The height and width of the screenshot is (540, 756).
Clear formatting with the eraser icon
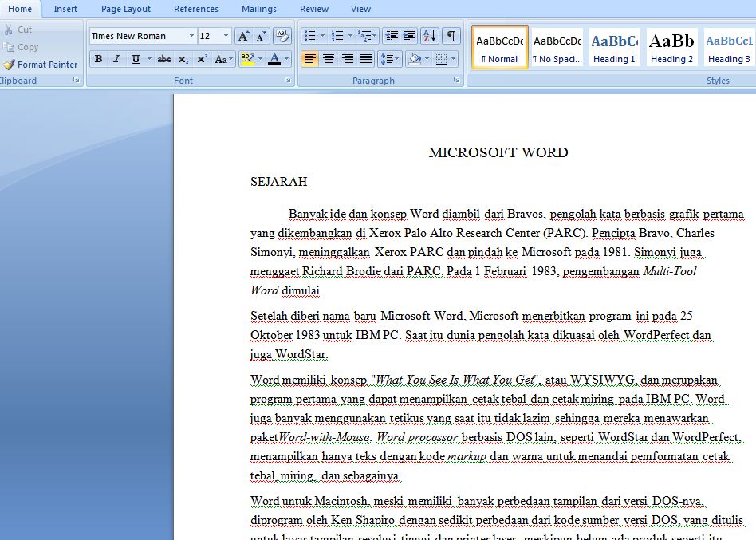282,35
